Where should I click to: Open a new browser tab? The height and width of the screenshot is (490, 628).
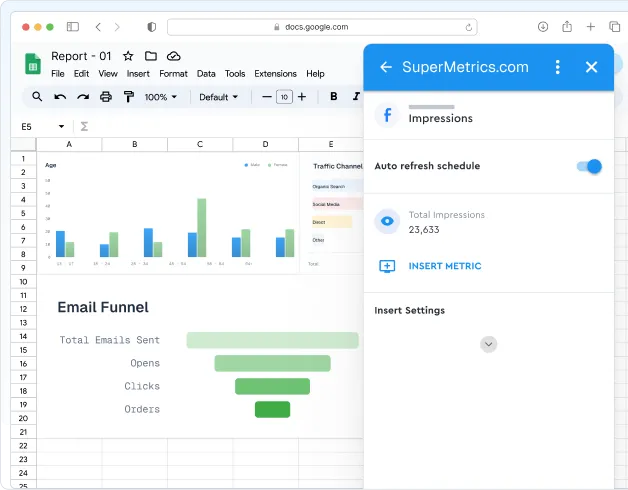591,27
